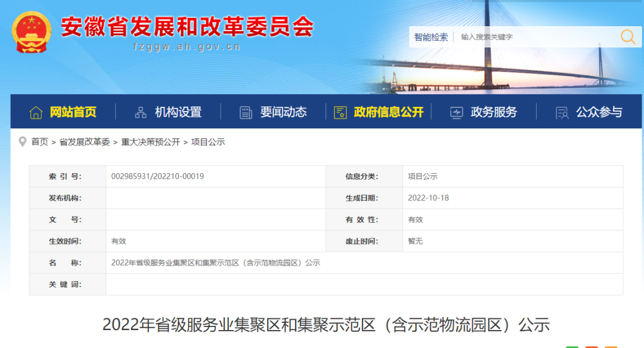The height and width of the screenshot is (348, 644).
Task: Click the news icon beside 要闻动态
Action: (246, 112)
